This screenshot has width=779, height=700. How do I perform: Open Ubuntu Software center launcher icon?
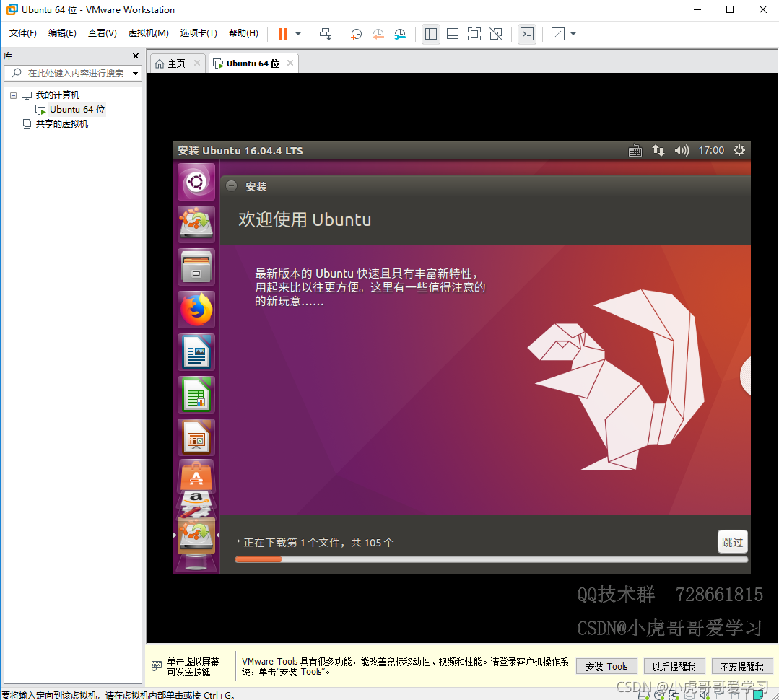pos(196,475)
